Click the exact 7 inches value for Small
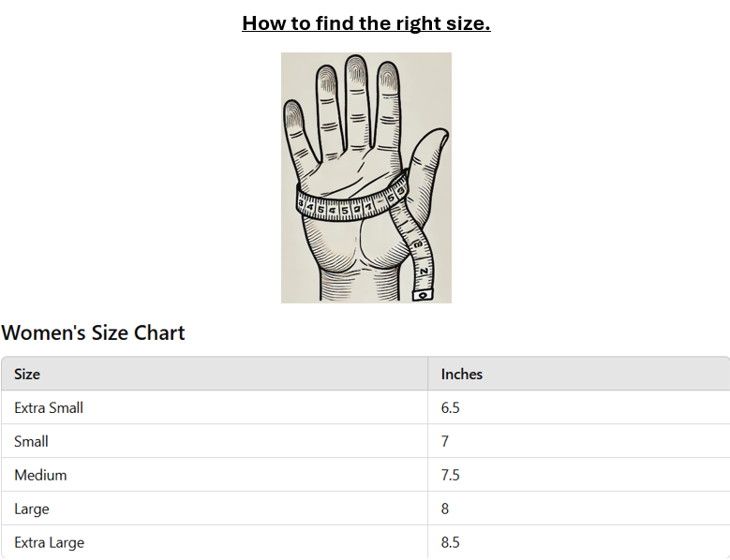This screenshot has height=560, width=730. tap(445, 441)
